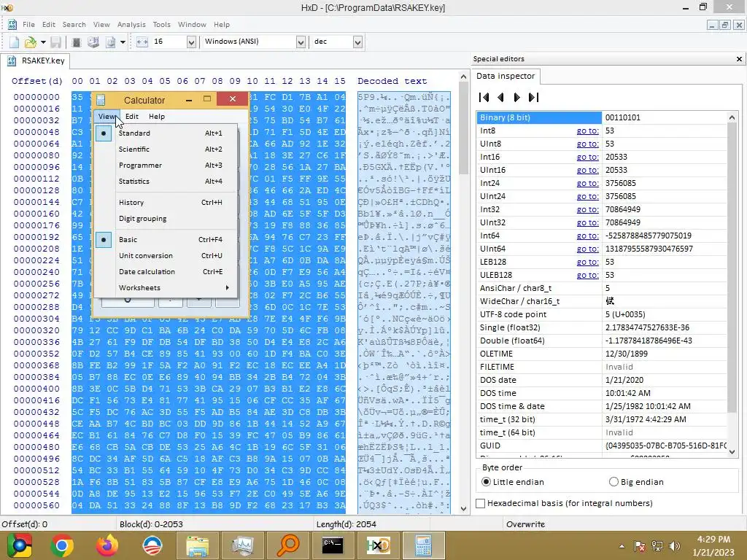This screenshot has width=747, height=560.
Task: Click go to link for Int8
Action: tap(587, 131)
